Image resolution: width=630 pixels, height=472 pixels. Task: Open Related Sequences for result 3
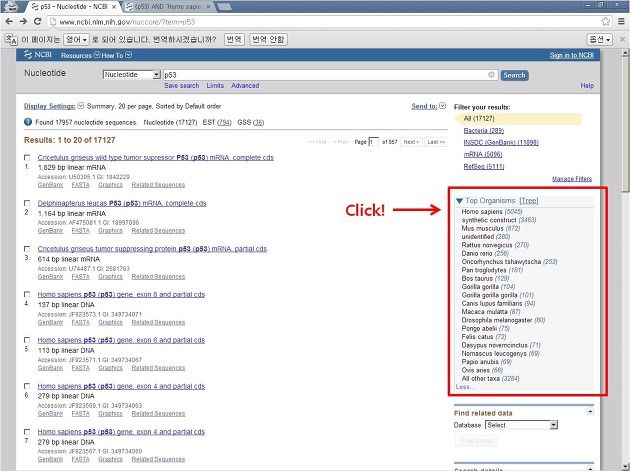[x=158, y=276]
